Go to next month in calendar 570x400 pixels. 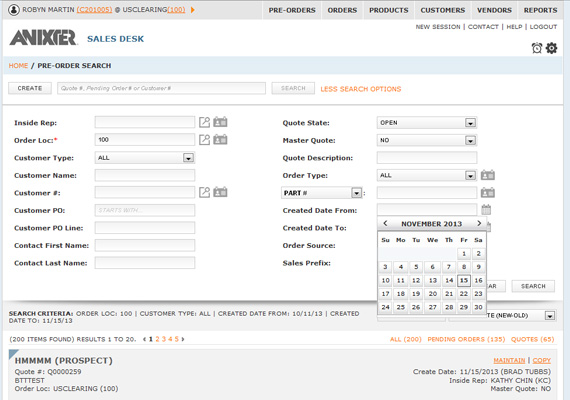click(x=479, y=223)
